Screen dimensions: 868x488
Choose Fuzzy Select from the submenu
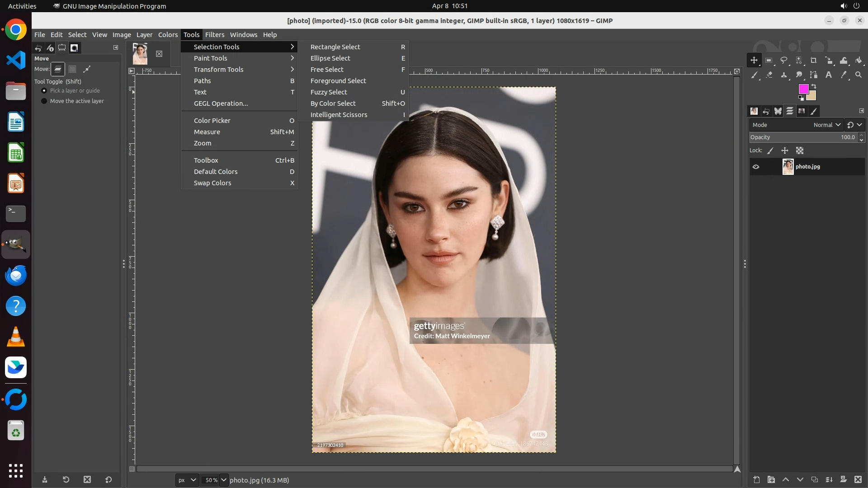(329, 92)
